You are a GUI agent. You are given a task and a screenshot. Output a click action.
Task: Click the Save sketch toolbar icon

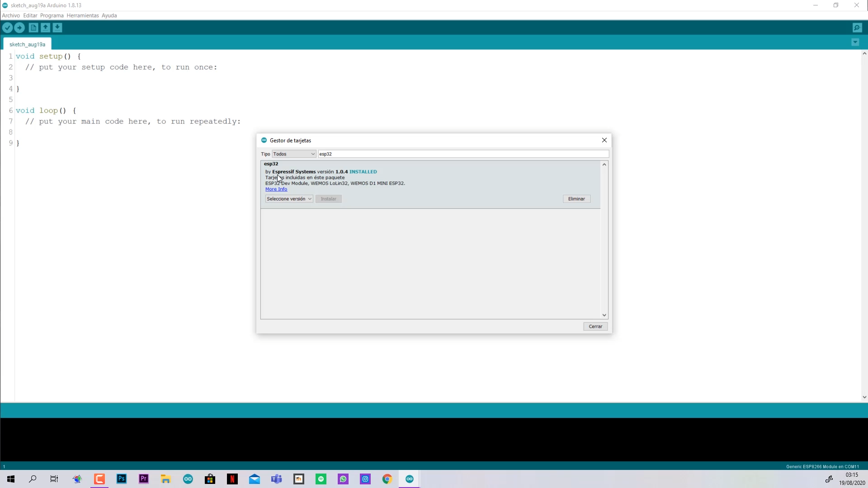click(x=57, y=28)
